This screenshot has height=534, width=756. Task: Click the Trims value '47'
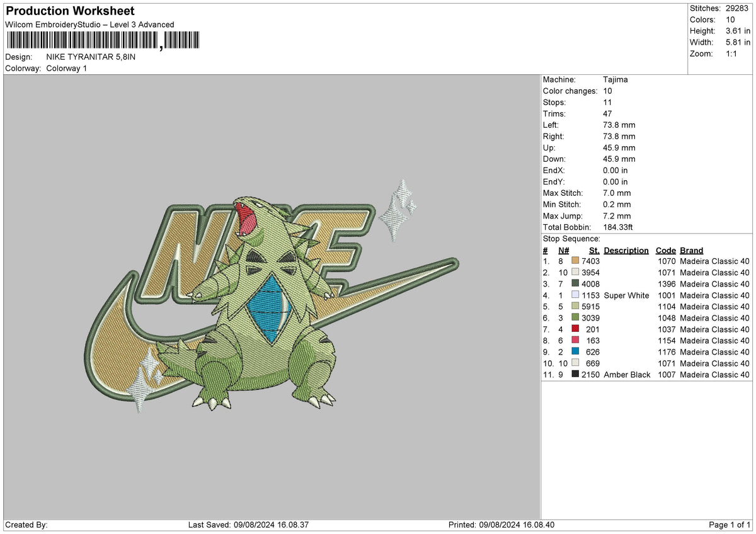click(x=608, y=113)
